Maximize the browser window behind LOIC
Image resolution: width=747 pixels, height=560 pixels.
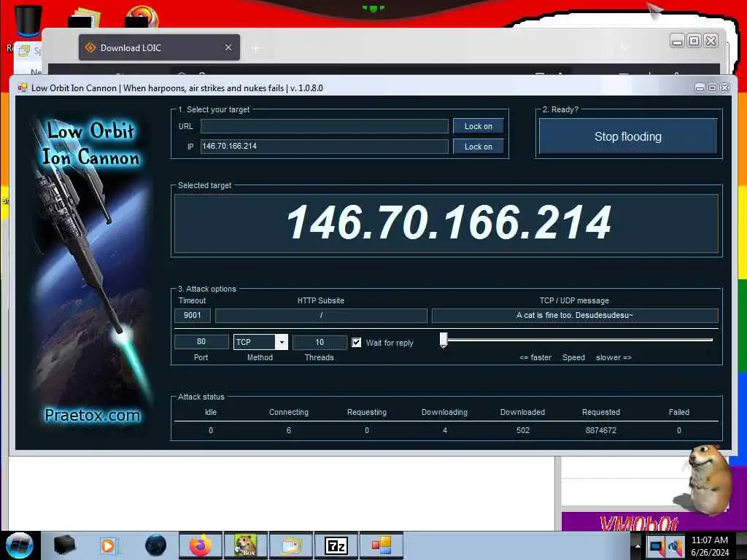[x=694, y=41]
